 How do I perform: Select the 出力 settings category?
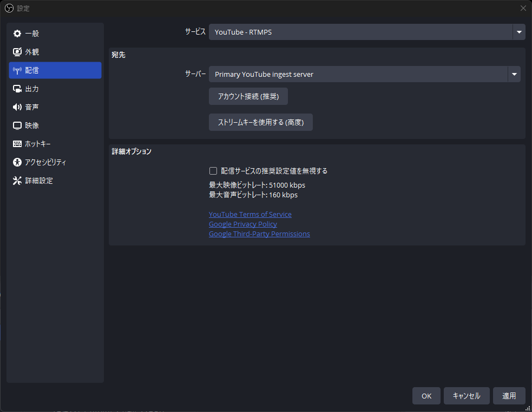[55, 89]
